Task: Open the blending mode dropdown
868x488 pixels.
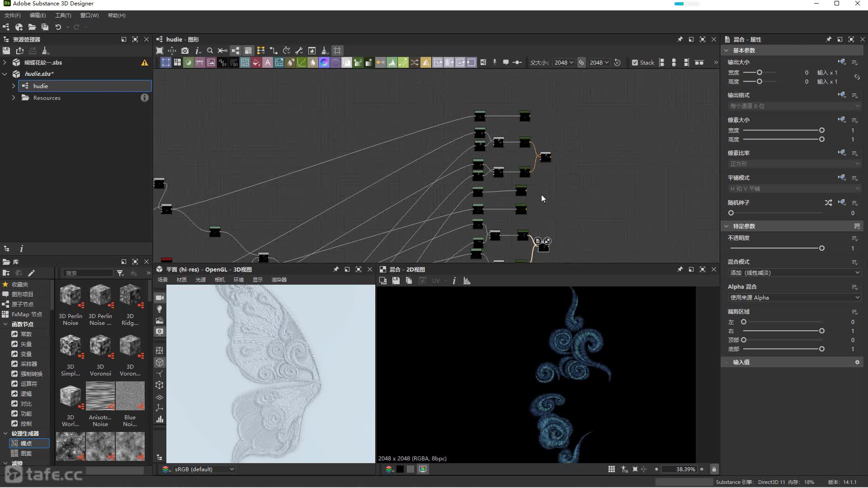Action: [794, 273]
